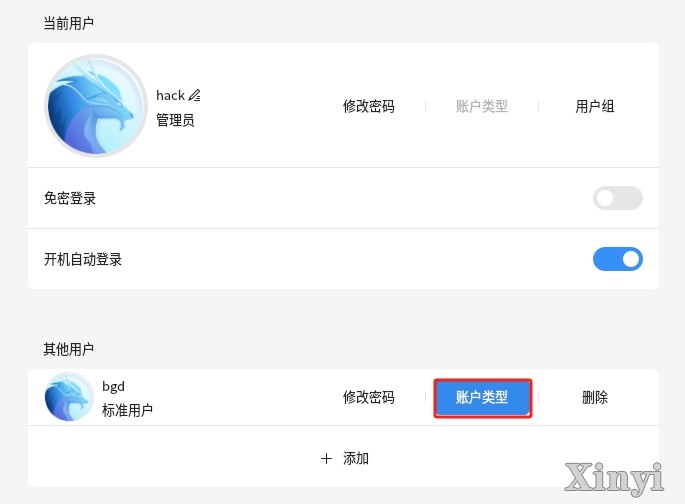Click the bgd username label
The width and height of the screenshot is (685, 504).
(x=114, y=387)
